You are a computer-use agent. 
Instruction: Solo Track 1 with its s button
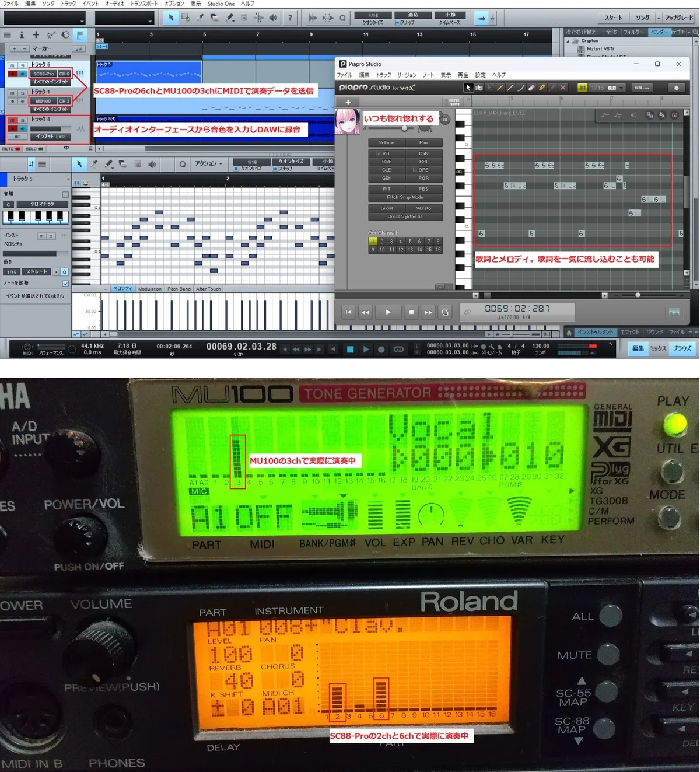22,93
